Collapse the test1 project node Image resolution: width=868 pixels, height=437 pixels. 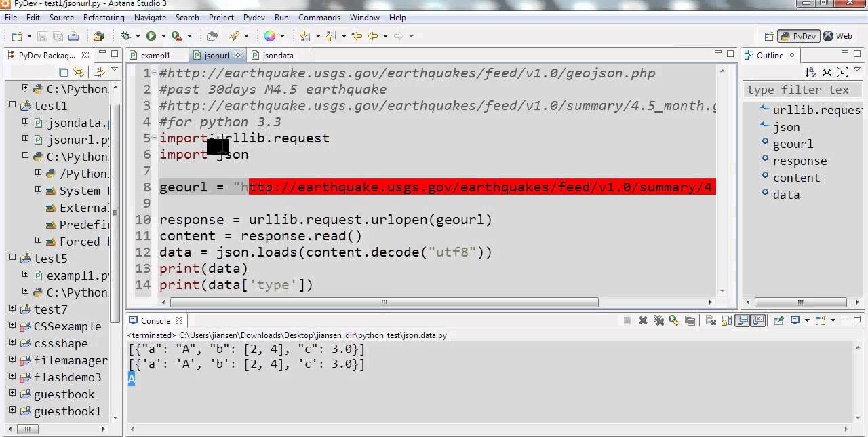coord(12,105)
